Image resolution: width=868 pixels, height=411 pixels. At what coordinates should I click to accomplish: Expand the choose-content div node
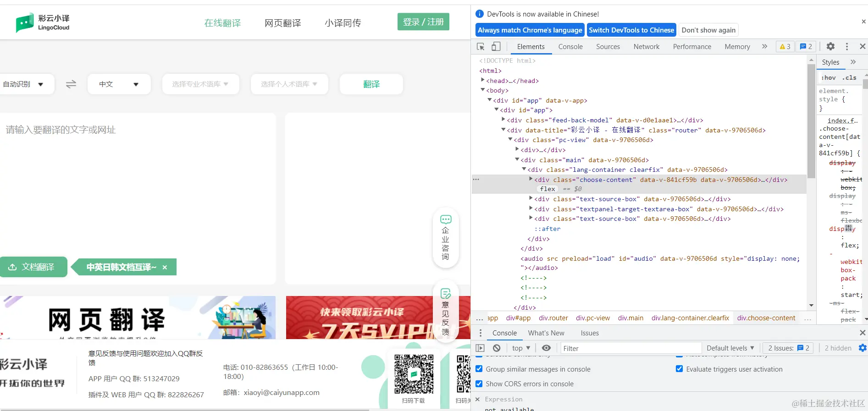pyautogui.click(x=531, y=179)
